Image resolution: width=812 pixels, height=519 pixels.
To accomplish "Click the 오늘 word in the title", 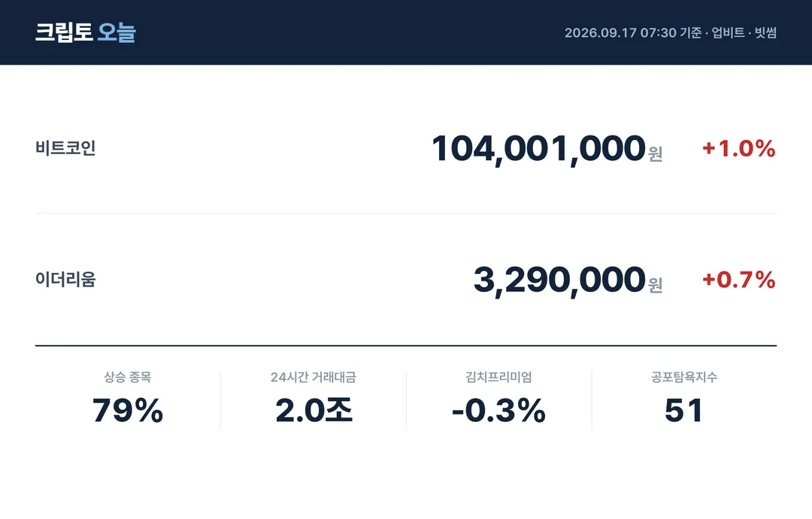I will click(x=117, y=32).
